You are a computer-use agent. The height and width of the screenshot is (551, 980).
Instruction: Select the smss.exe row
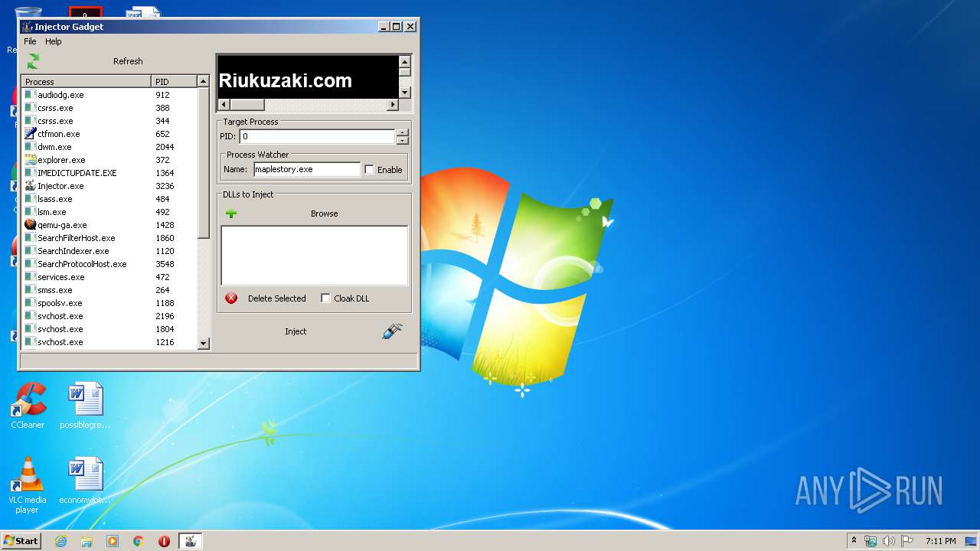(x=110, y=290)
